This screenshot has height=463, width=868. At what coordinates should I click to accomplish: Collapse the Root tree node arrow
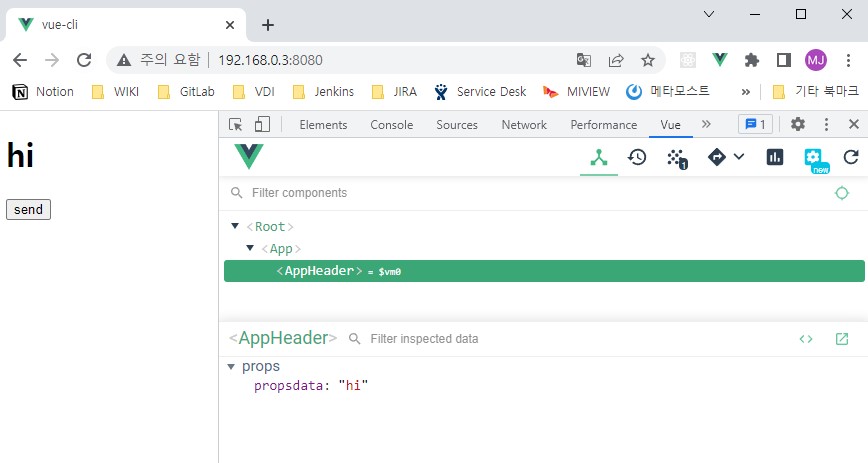tap(235, 226)
